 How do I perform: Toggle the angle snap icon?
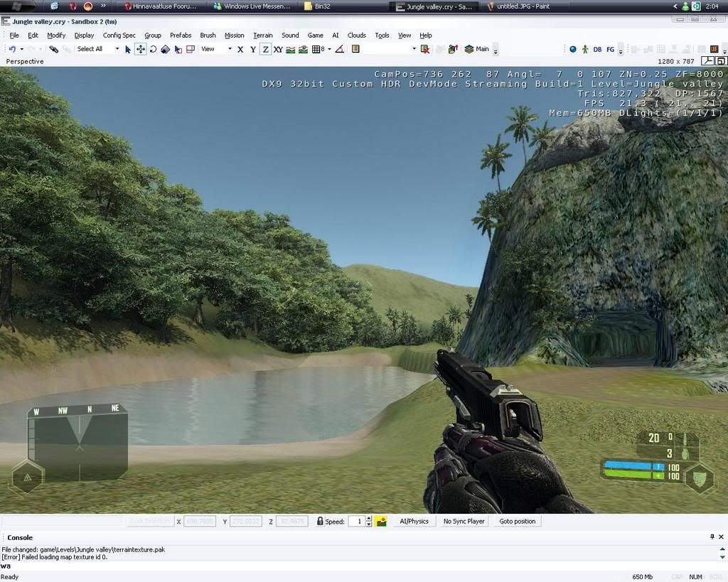tap(340, 49)
